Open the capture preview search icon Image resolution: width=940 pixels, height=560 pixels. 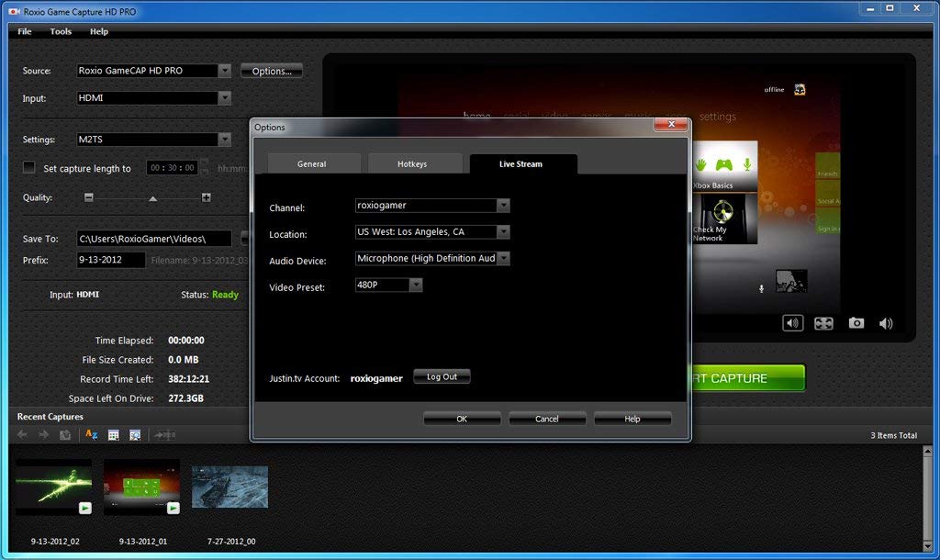[x=136, y=434]
